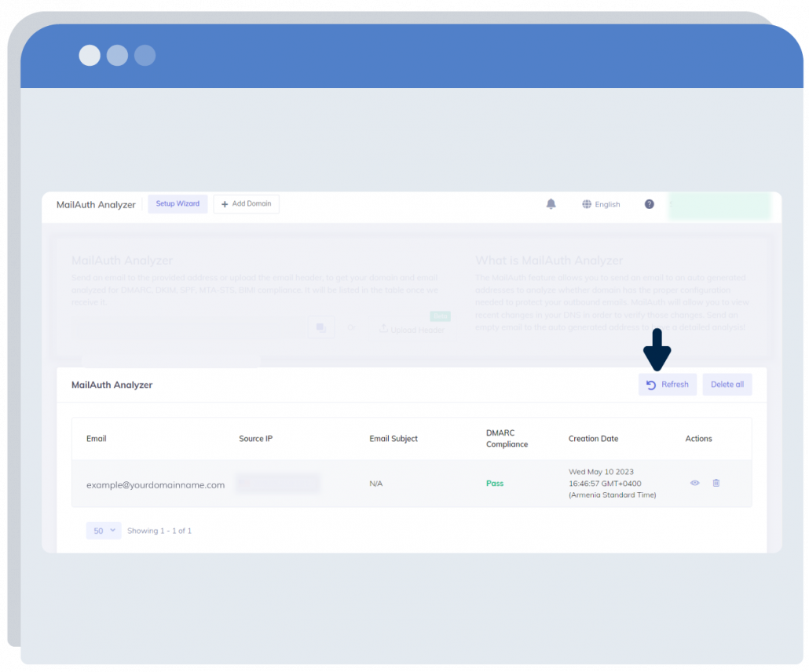Click the auto-generated email address field
Screen dimensions: 809x672
click(x=189, y=328)
